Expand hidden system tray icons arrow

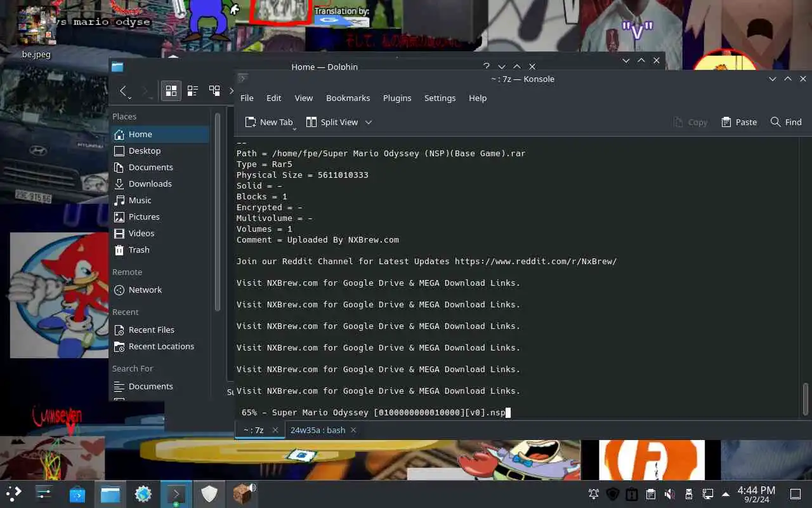click(726, 494)
